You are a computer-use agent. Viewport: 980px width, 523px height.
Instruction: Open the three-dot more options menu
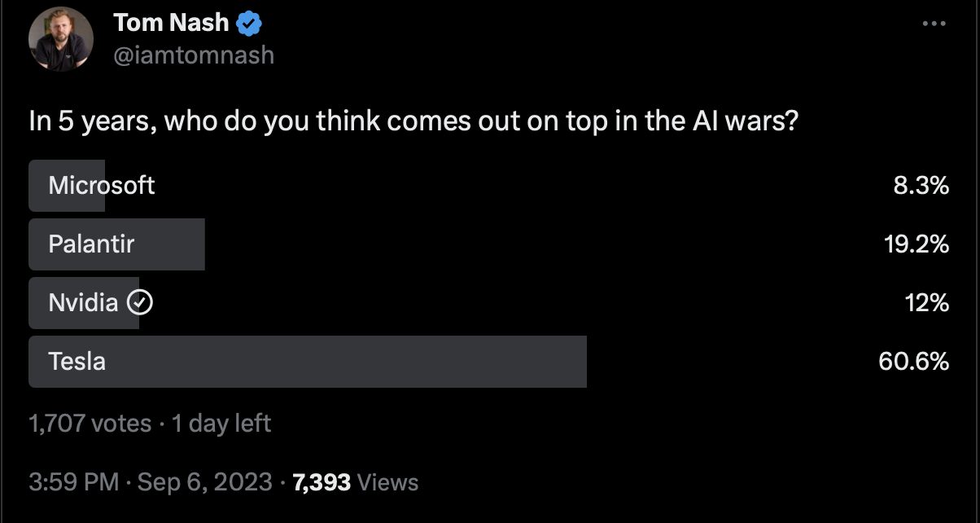(934, 24)
